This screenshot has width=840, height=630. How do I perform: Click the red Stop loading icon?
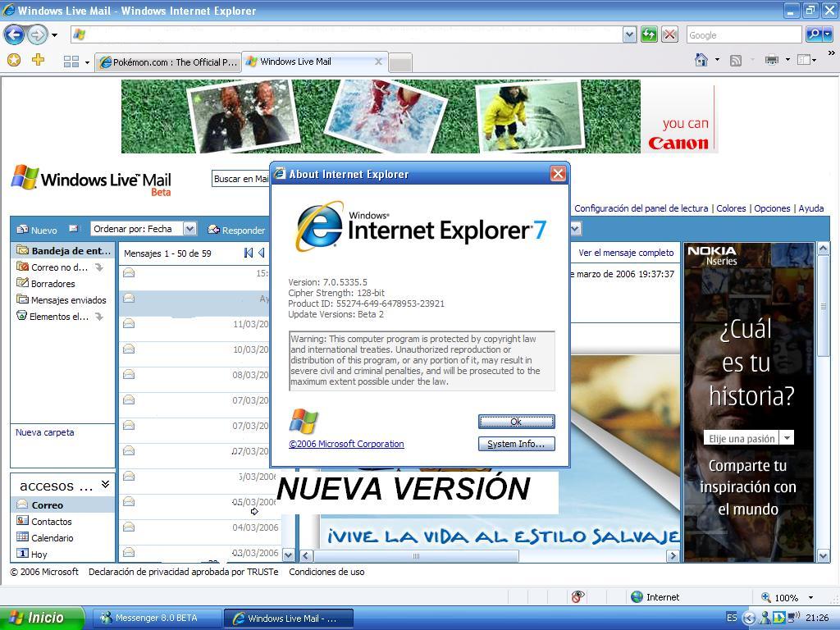[x=669, y=34]
